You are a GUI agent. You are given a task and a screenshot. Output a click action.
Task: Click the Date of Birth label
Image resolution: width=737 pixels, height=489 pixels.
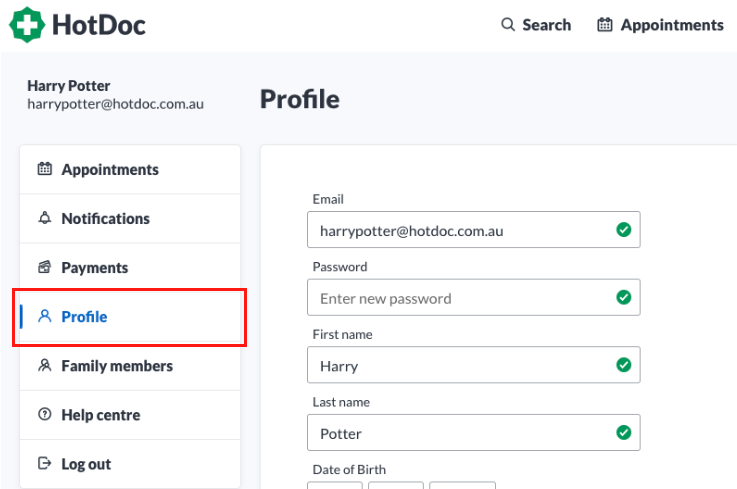point(349,469)
